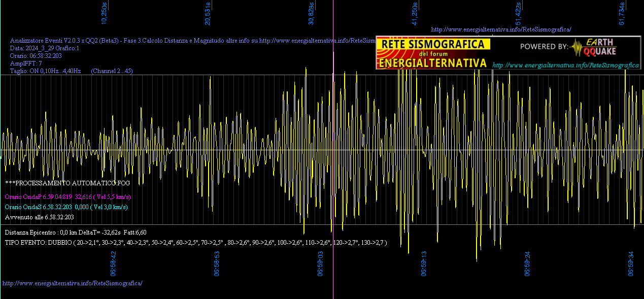The height and width of the screenshot is (299, 644).
Task: Click the PROCESSAMENTO AUTOMATICO:FOG line
Action: coord(67,183)
